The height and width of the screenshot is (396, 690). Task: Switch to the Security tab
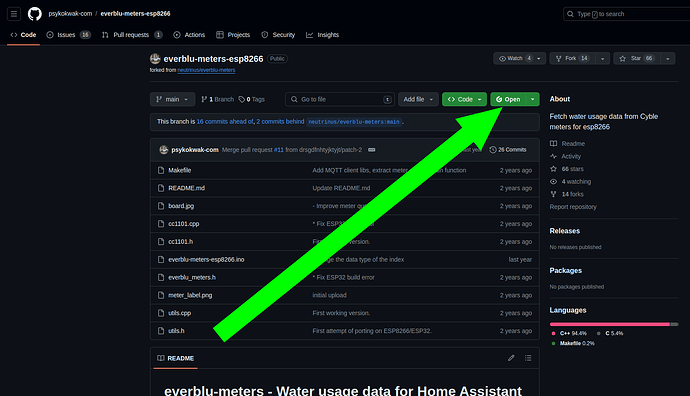pos(278,35)
